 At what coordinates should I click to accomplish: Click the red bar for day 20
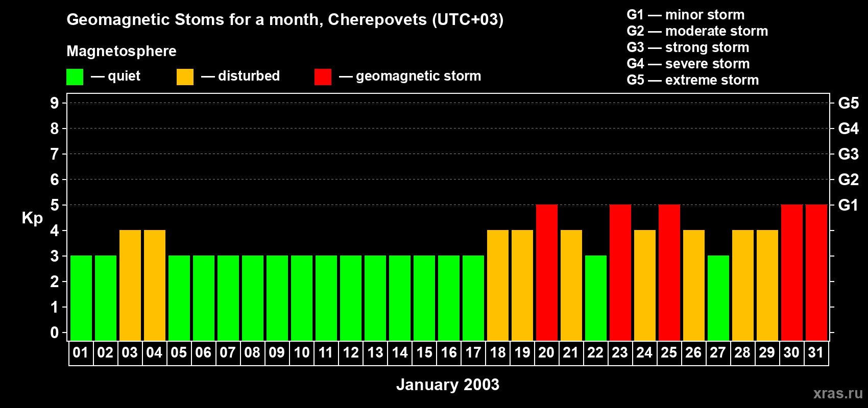coord(547,272)
